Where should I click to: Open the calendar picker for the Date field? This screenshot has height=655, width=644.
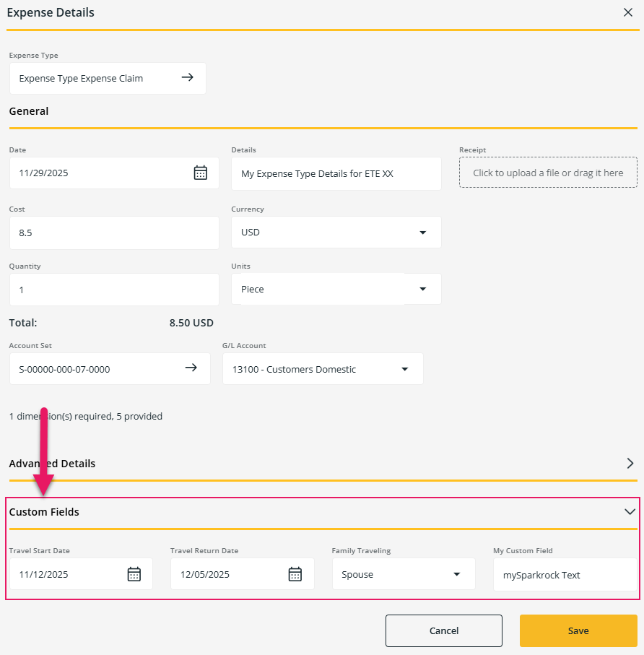coord(200,173)
